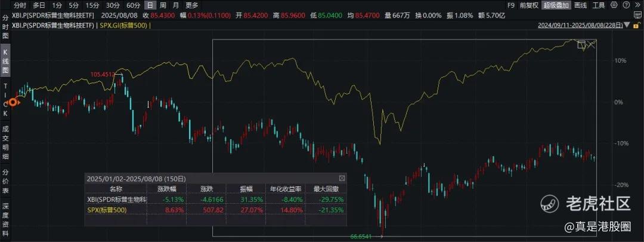
Task: Click the 2024/09/11-2025/08/08(228日) date link
Action: 580,25
